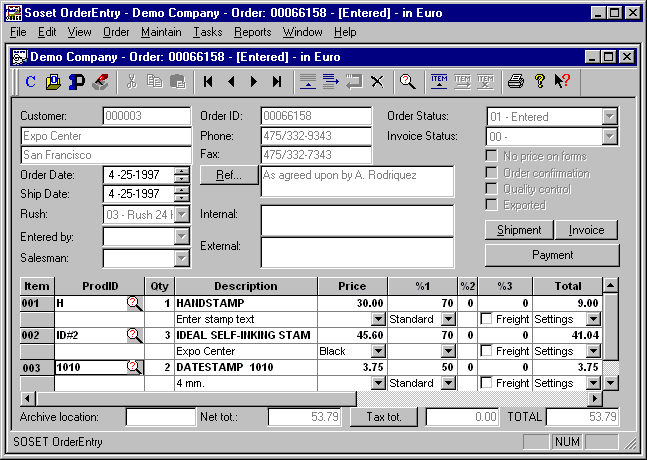Open the Salesman dropdown
The image size is (647, 460).
[181, 258]
